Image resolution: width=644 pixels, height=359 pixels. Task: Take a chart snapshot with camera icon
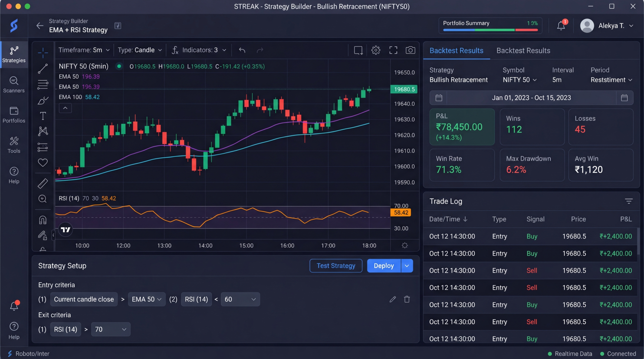(x=410, y=50)
